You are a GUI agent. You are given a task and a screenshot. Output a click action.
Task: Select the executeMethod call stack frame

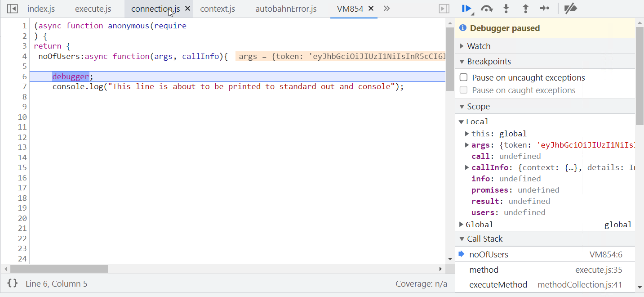(545, 284)
